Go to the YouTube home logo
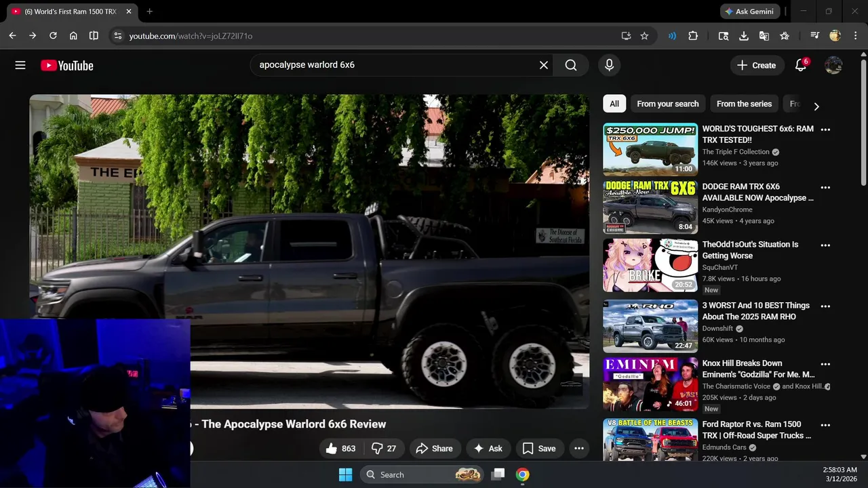 tap(66, 66)
